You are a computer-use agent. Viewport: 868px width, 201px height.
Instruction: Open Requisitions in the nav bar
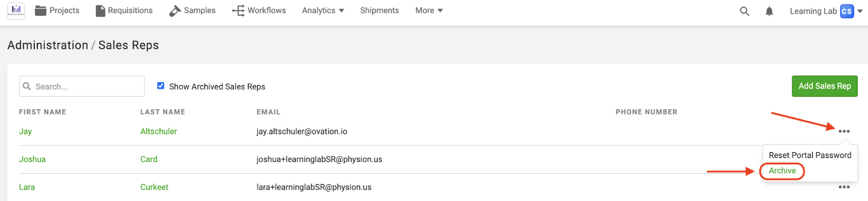click(124, 10)
